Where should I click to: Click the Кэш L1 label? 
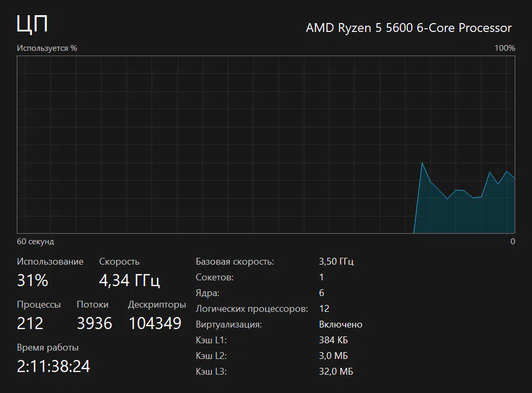[211, 340]
